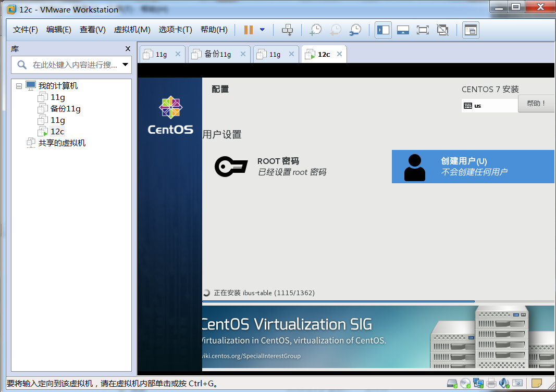Viewport: 556px width, 392px height.
Task: Click the 帮助！ button in CentOS installer
Action: click(x=536, y=104)
